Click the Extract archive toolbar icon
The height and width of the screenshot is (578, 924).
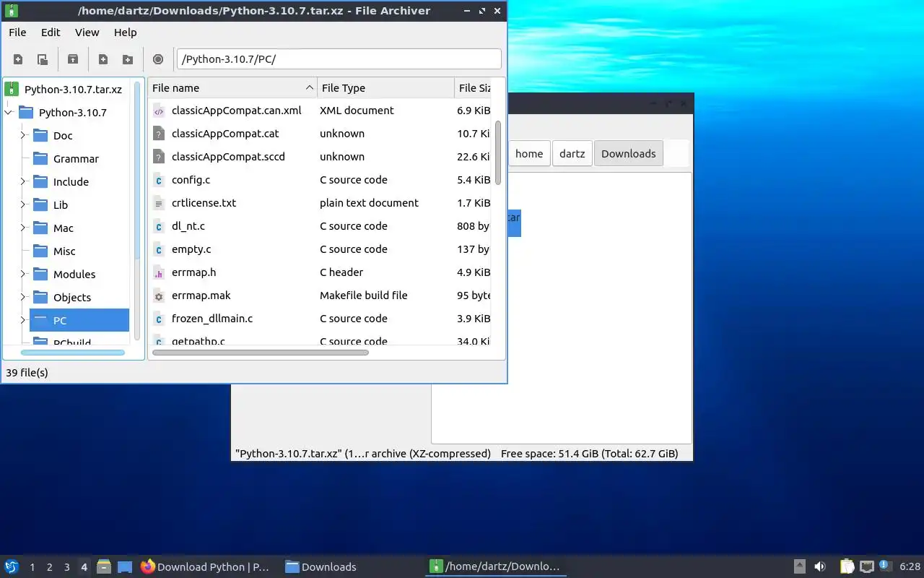coord(73,59)
